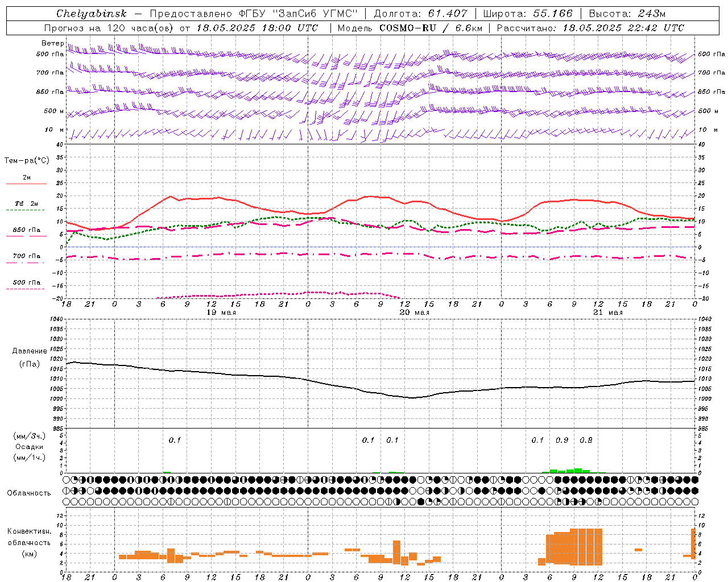
Task: Click the Ветер wind panel label
Action: pyautogui.click(x=52, y=43)
